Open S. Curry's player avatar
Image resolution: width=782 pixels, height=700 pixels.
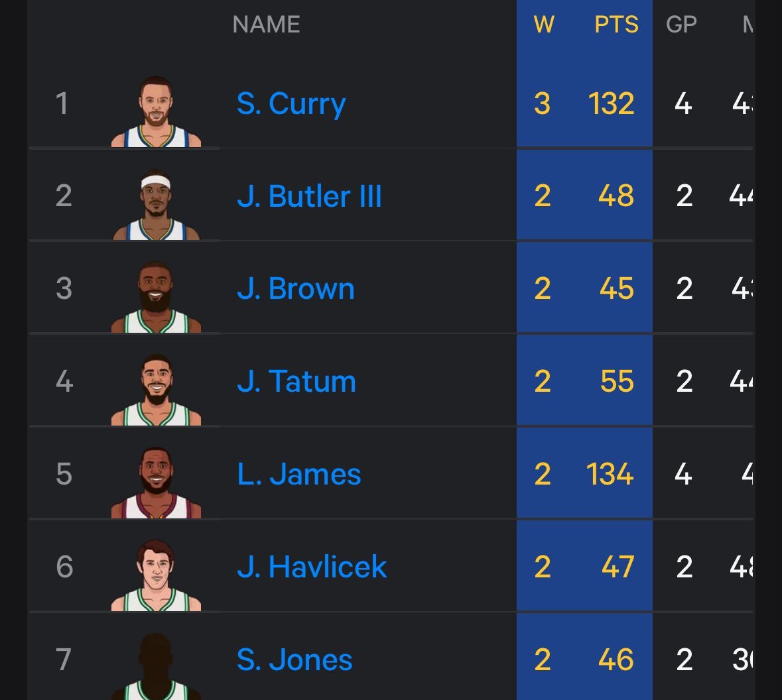[156, 111]
